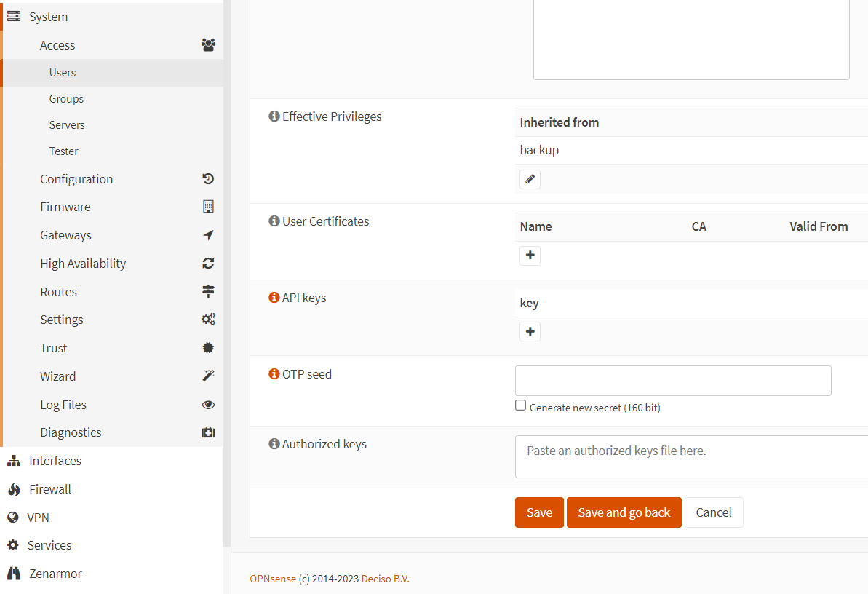Click Save and go back button
This screenshot has height=594, width=868.
tap(624, 512)
